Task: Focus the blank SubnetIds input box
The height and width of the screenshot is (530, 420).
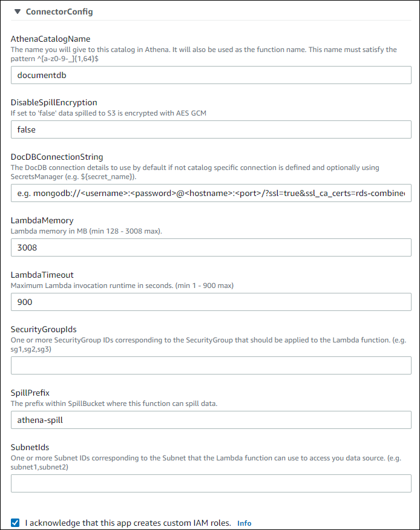Action: pos(210,483)
